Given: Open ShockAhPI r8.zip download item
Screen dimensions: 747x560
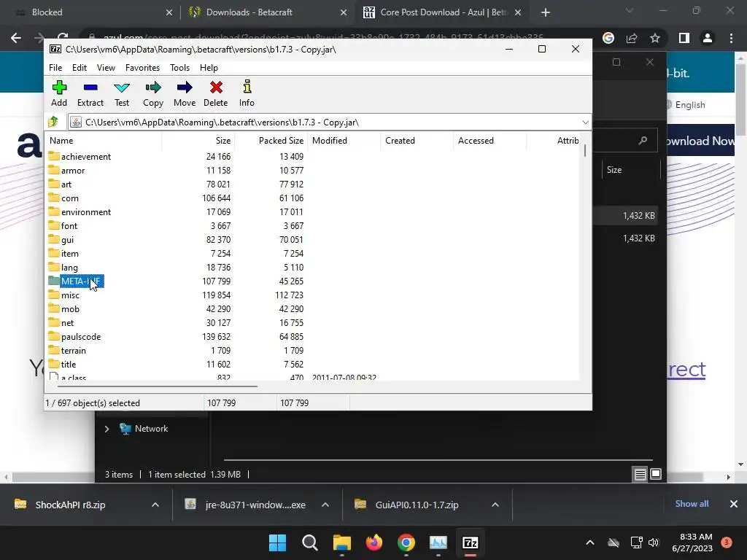Looking at the screenshot, I should [71, 505].
